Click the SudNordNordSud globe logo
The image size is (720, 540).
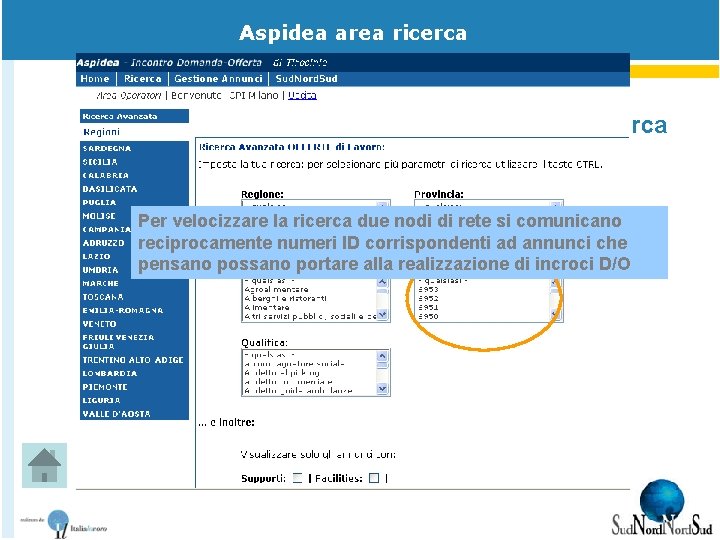pos(662,508)
